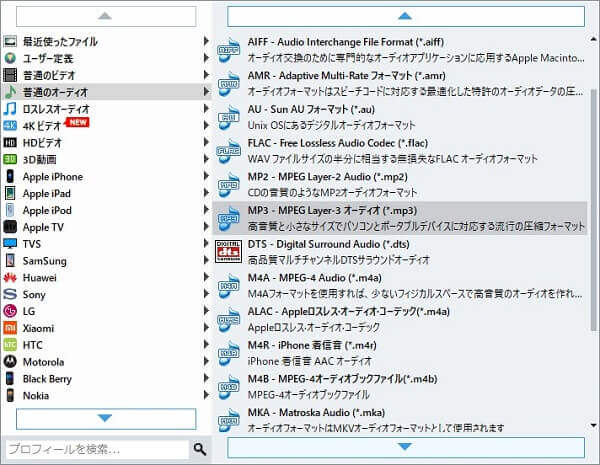600x465 pixels.
Task: Expand the Sony submenu arrow
Action: click(x=206, y=294)
